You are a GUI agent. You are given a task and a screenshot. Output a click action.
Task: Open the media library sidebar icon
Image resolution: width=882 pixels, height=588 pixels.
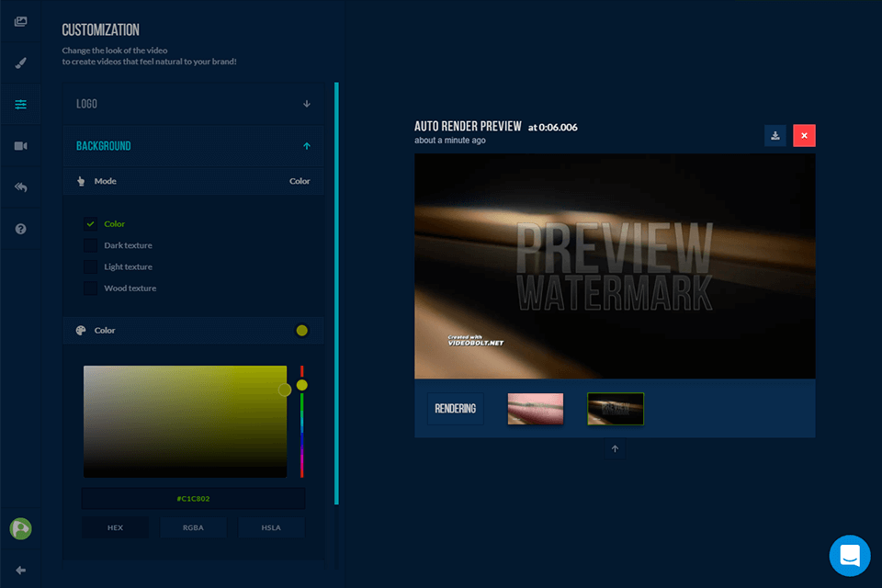(x=20, y=21)
